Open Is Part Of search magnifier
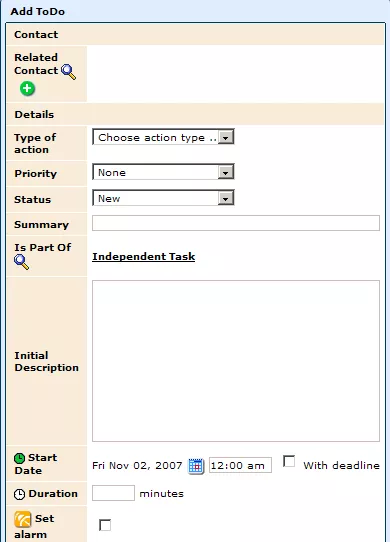The height and width of the screenshot is (542, 390). 21,262
